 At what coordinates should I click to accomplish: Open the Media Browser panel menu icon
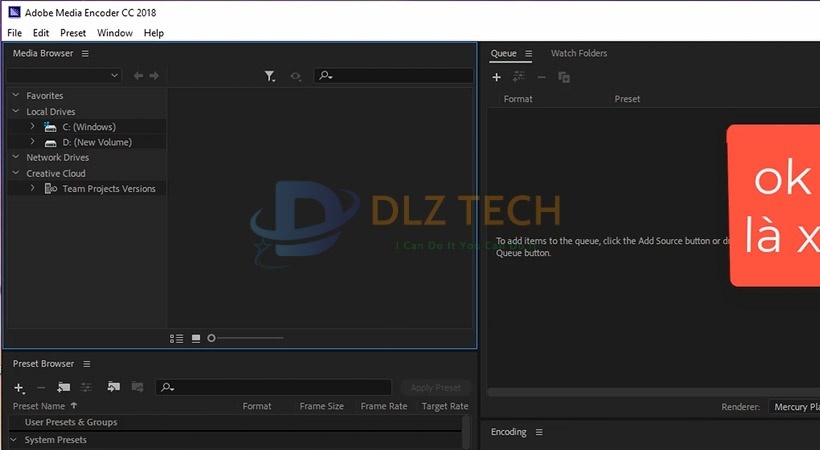click(85, 54)
